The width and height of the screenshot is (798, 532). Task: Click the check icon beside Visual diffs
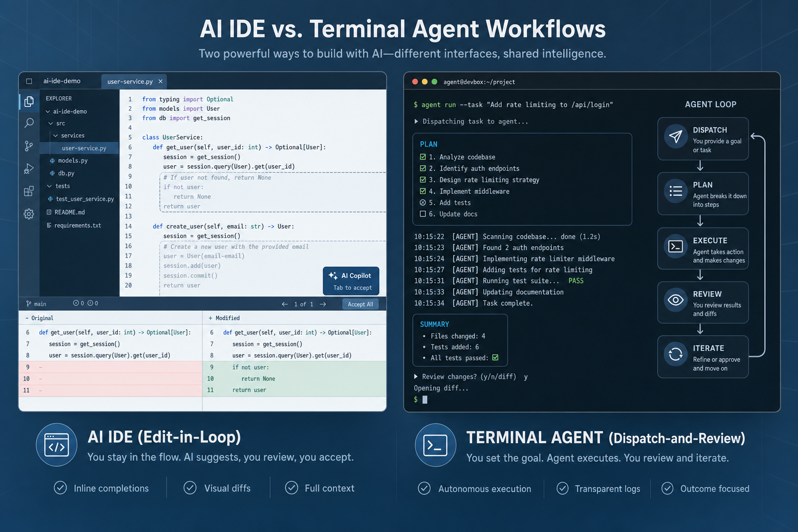(190, 488)
